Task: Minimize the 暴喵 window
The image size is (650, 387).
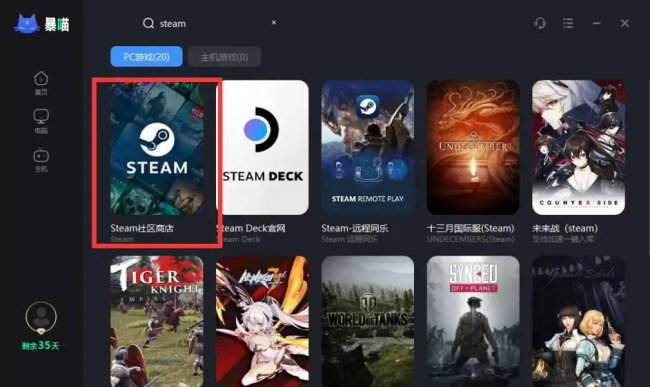Action: pos(597,23)
